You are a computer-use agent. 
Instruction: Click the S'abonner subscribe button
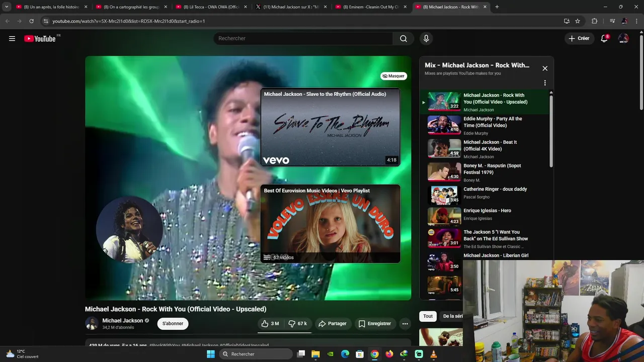coord(173,324)
